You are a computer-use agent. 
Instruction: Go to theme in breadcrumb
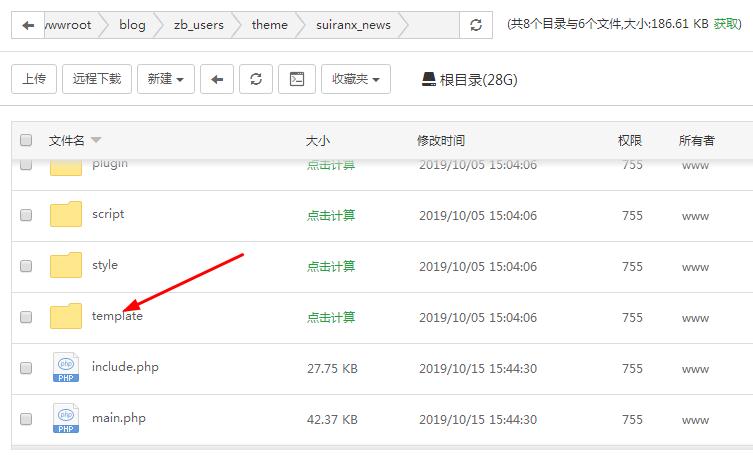click(x=269, y=25)
